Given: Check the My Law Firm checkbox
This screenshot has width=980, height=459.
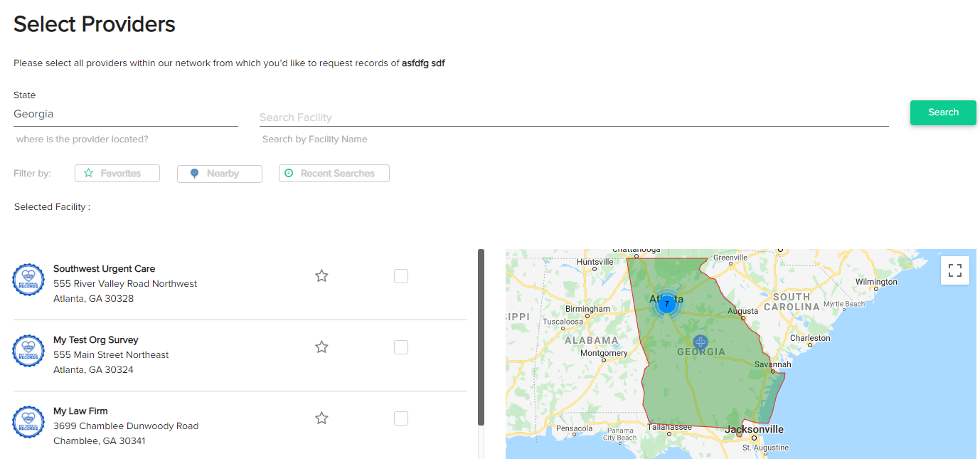Looking at the screenshot, I should pos(401,418).
